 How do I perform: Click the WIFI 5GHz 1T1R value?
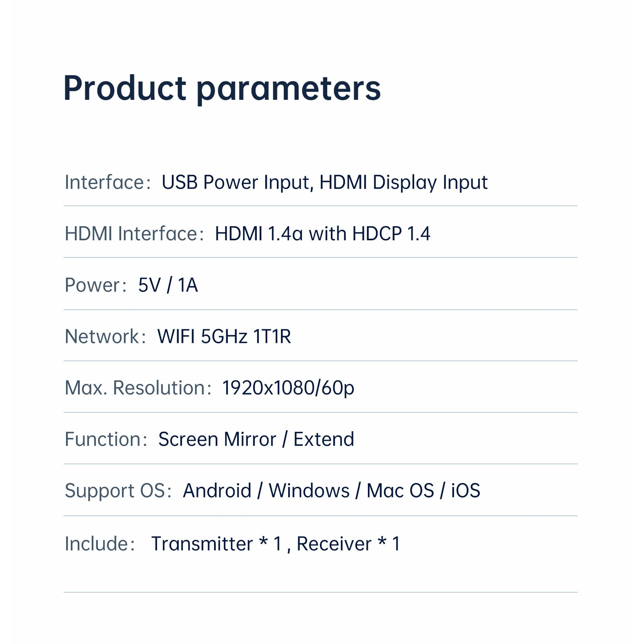tap(224, 336)
